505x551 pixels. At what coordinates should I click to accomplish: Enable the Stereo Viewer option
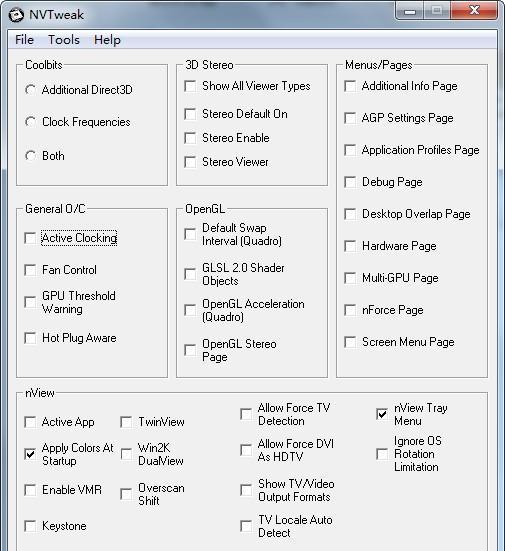pos(190,162)
